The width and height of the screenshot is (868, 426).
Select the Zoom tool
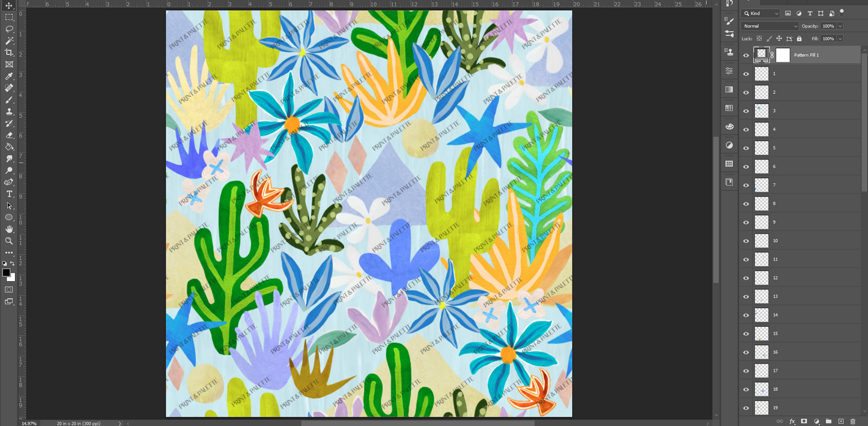point(9,241)
